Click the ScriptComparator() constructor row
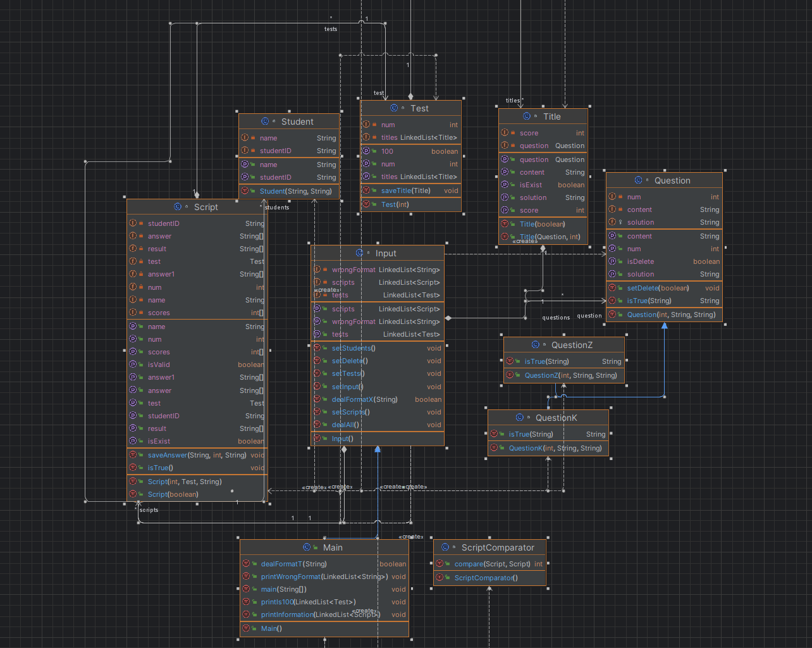This screenshot has height=648, width=812. point(489,578)
